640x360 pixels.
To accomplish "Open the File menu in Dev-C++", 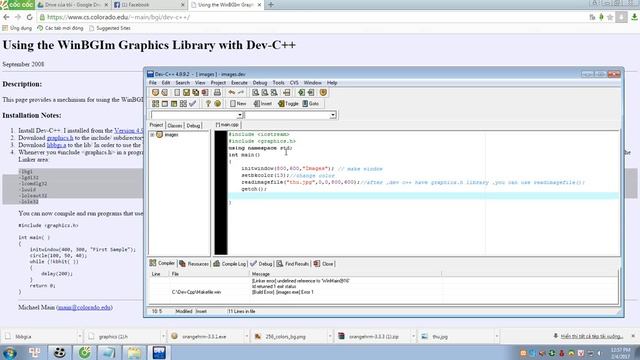I will tap(153, 83).
